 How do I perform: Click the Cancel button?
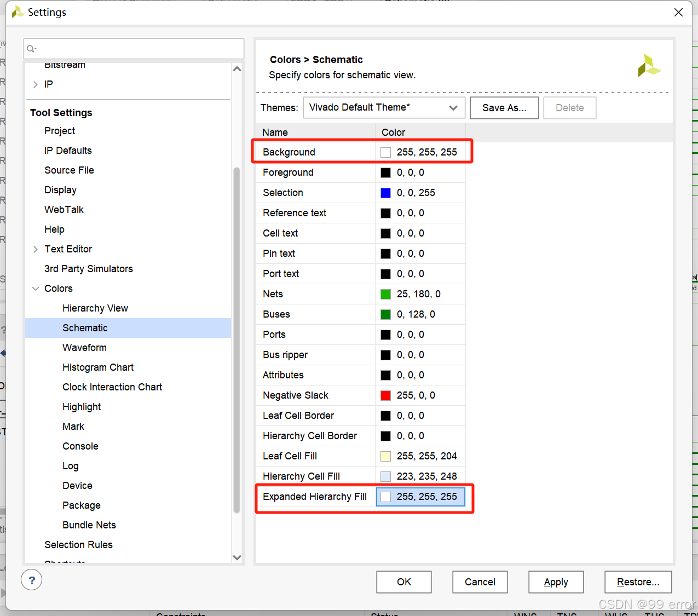click(480, 582)
